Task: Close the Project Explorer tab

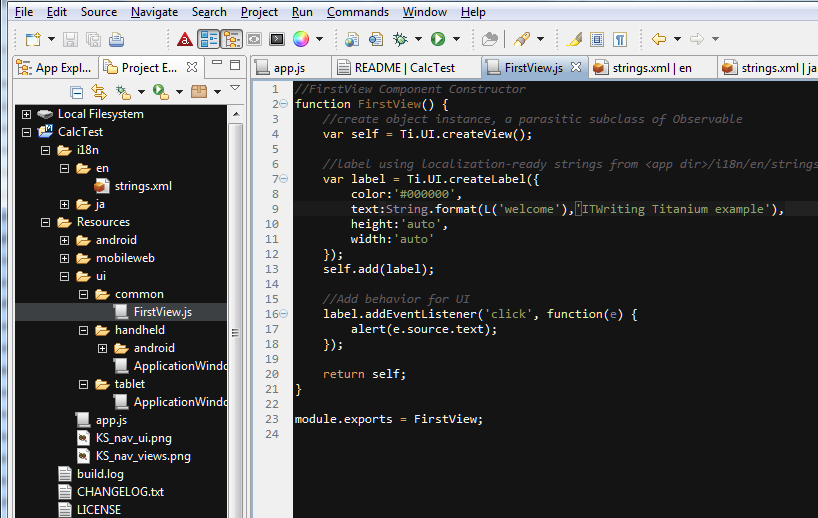Action: 192,67
